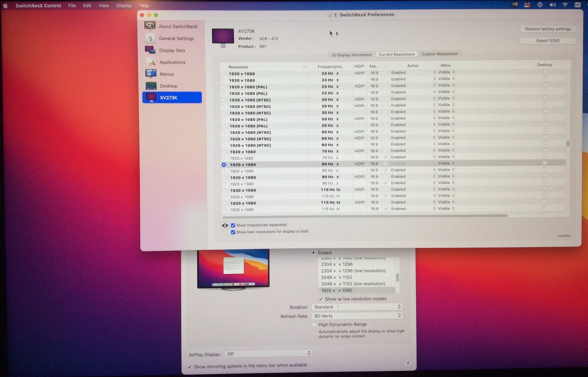Screen dimensions: 588x377
Task: Switch to Custom Resolutions tab
Action: coord(440,54)
